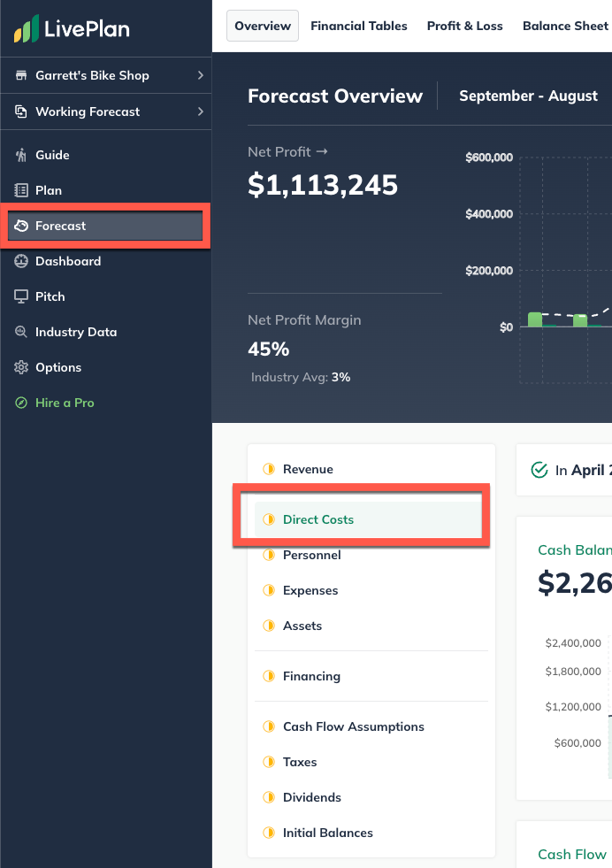Click the Dividends status icon
This screenshot has width=612, height=868.
269,797
